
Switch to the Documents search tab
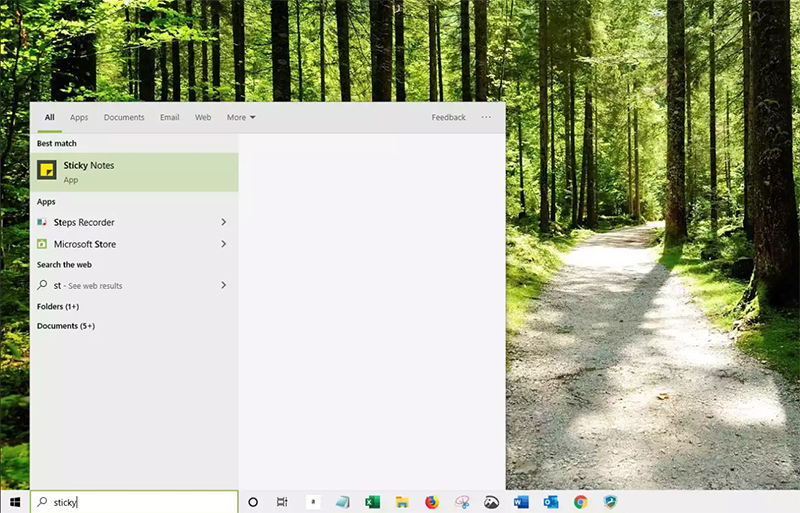coord(124,117)
